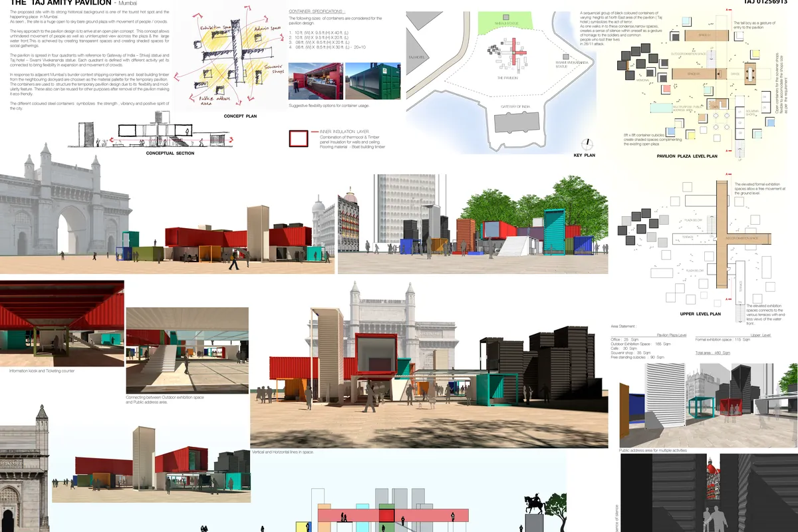798x532 pixels.
Task: Open the central rendering with Gateway behind pavilion
Action: pyautogui.click(x=429, y=365)
